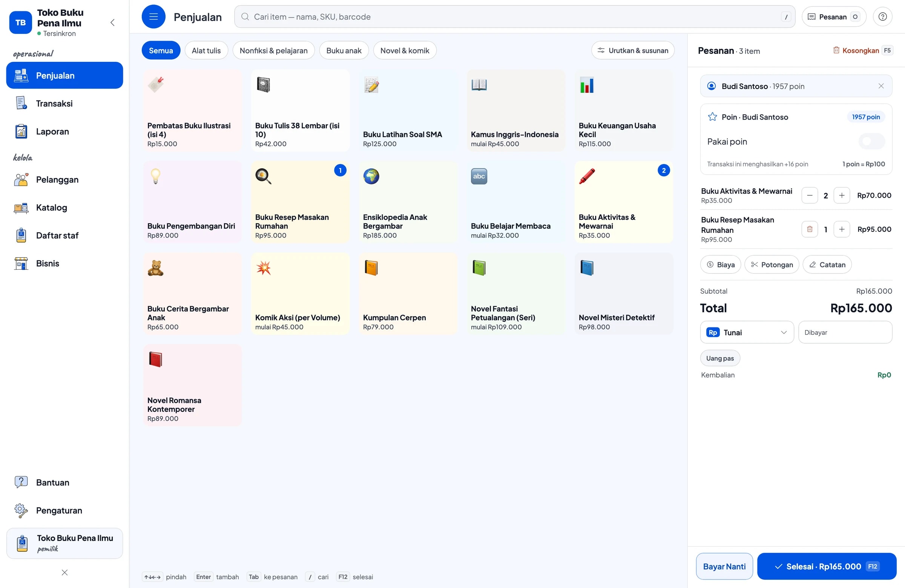Add Ensiklopedia Anak Bergambar product card
The image size is (905, 588).
click(x=408, y=202)
